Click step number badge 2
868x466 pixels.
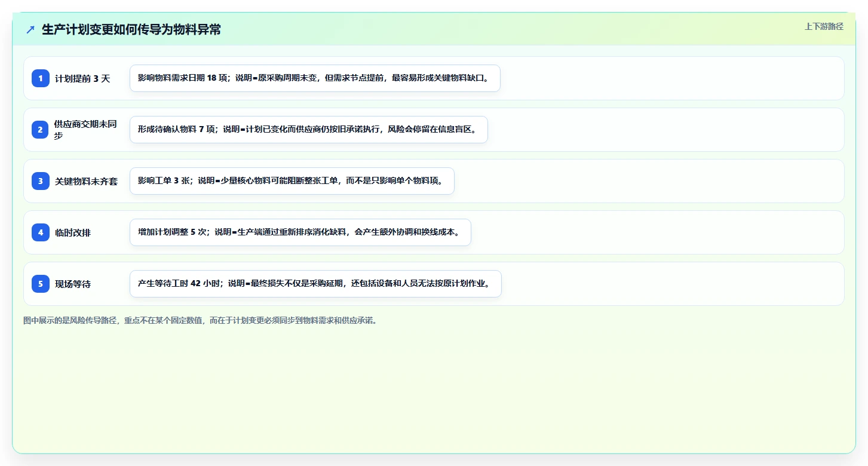click(x=41, y=130)
